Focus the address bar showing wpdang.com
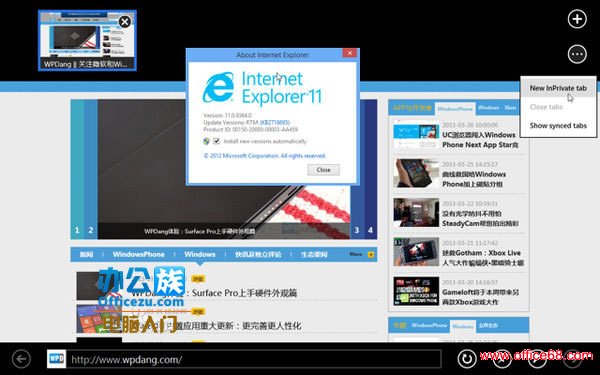This screenshot has height=375, width=600. coord(244,359)
